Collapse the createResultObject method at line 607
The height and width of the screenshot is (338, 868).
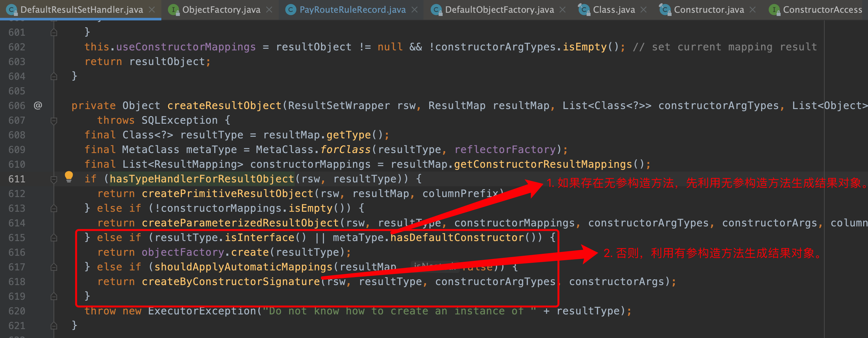click(x=54, y=120)
